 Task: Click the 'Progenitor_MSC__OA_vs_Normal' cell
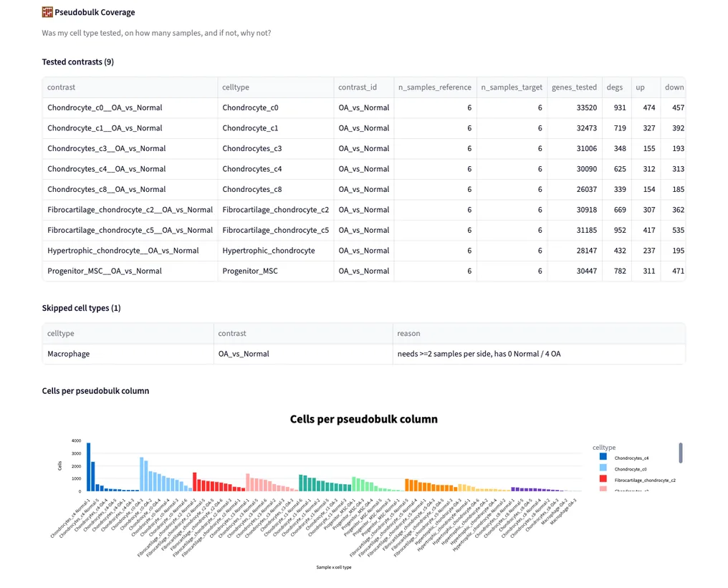pos(130,271)
